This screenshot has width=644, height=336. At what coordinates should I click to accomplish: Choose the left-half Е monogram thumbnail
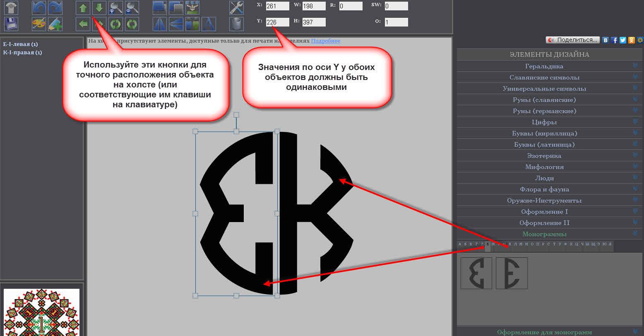pos(476,273)
